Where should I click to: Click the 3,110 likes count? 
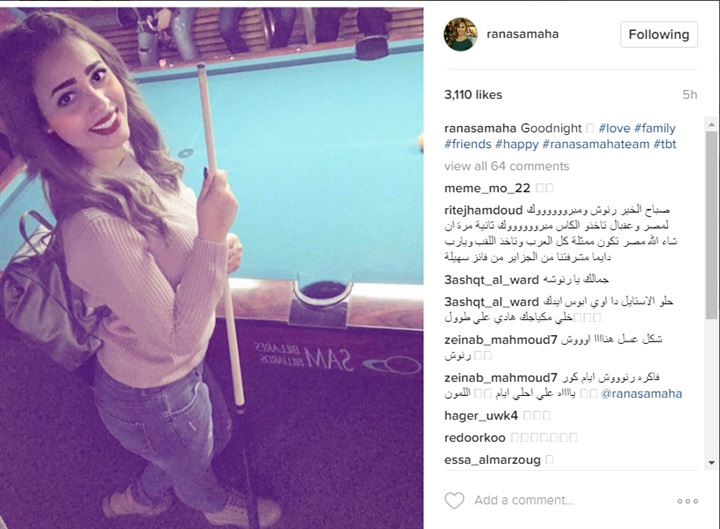point(473,95)
